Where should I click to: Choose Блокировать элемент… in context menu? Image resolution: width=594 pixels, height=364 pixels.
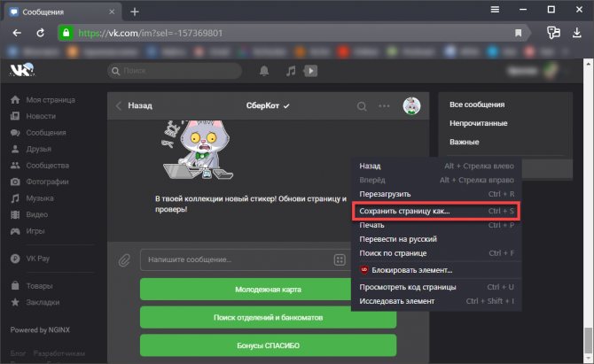436,270
